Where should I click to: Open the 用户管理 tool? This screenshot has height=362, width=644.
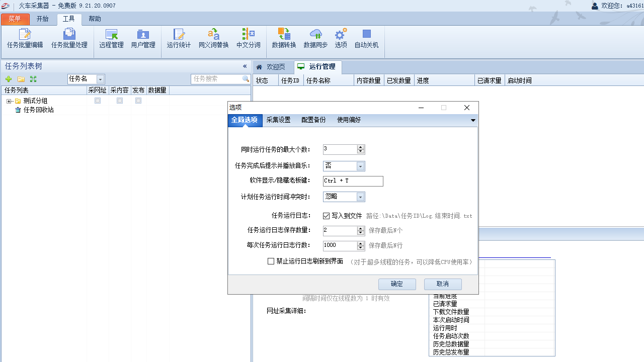[x=143, y=39]
